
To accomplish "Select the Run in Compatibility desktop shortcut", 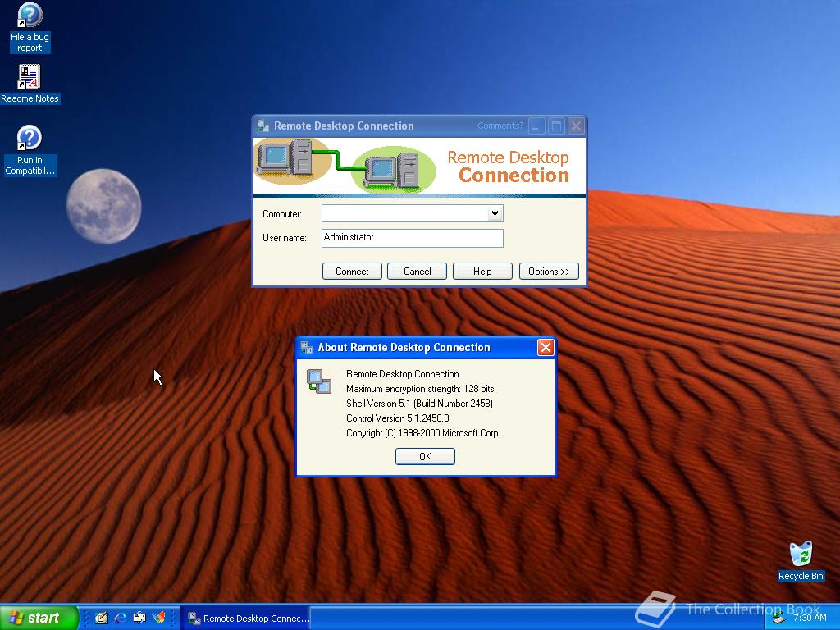I will (x=30, y=151).
